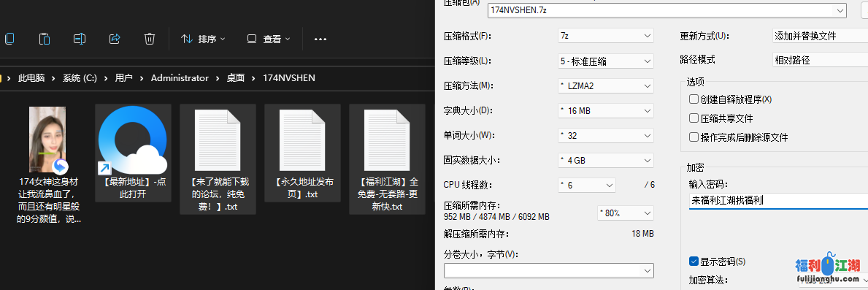Enable 创建自释放程序 checkbox
The width and height of the screenshot is (868, 290).
[694, 99]
